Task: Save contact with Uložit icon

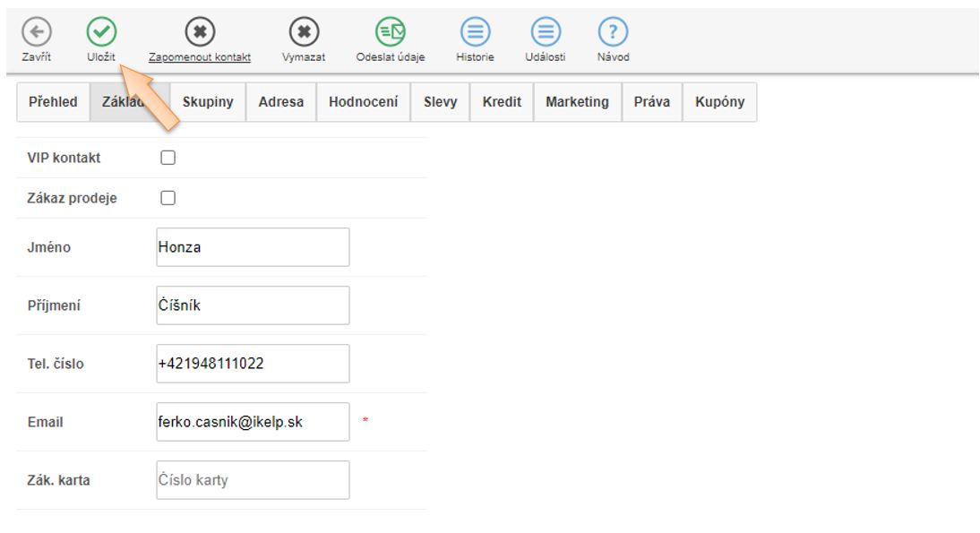Action: (101, 32)
